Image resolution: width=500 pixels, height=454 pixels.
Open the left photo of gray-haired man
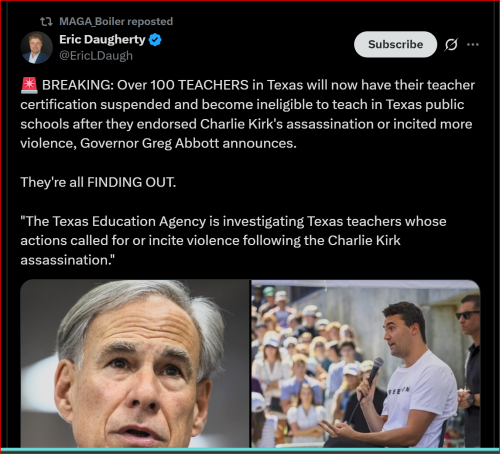pyautogui.click(x=135, y=364)
